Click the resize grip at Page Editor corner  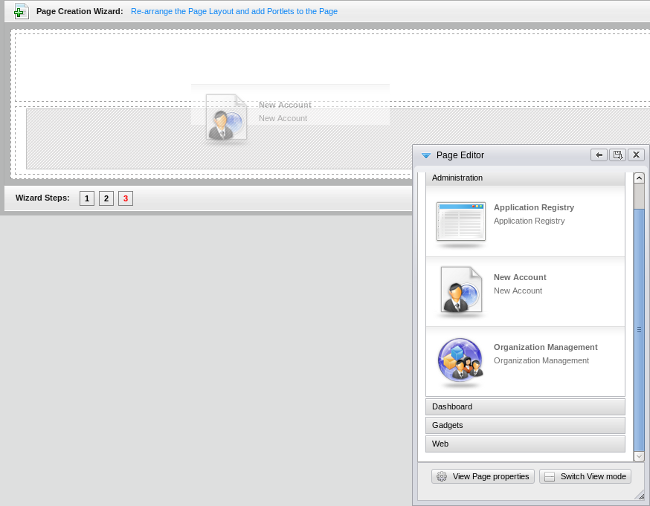coord(640,495)
